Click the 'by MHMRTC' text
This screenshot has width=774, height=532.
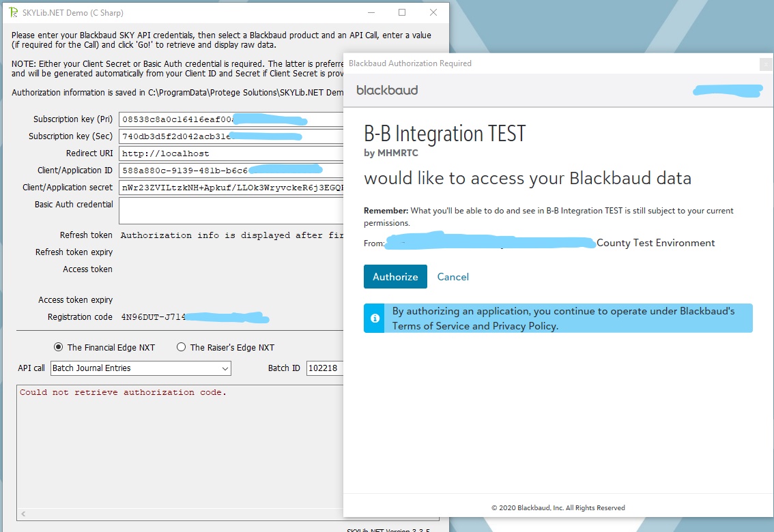point(391,153)
